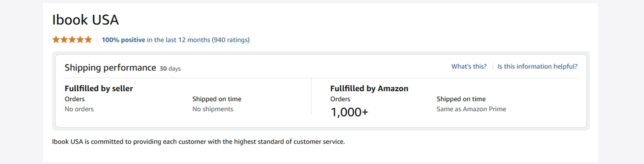Click the last star in the rating
Screen dimensions: 644x164
[x=88, y=40]
